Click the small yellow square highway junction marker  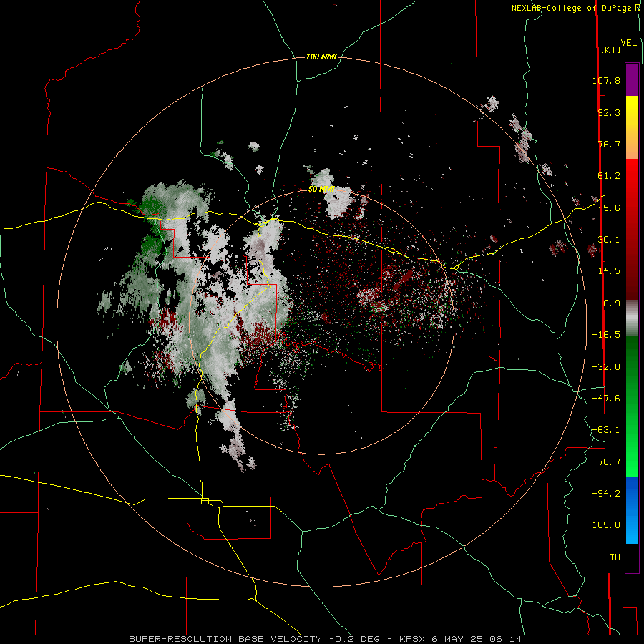(205, 501)
